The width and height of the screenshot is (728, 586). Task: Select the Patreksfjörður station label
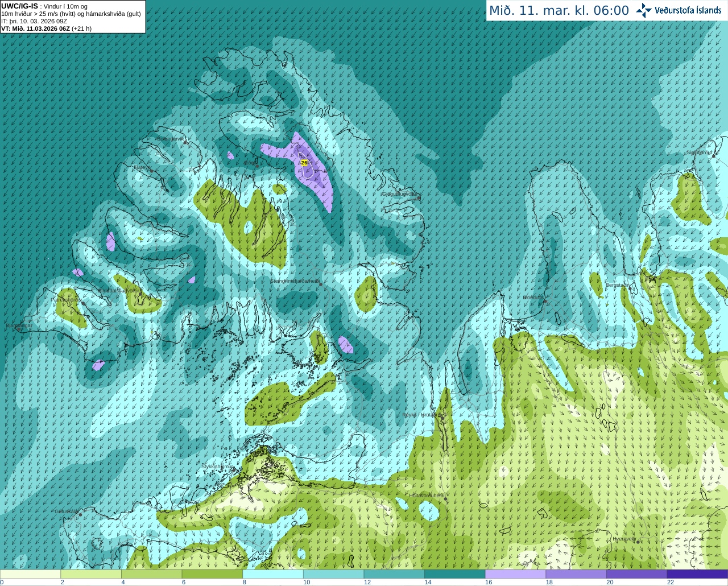point(67,299)
